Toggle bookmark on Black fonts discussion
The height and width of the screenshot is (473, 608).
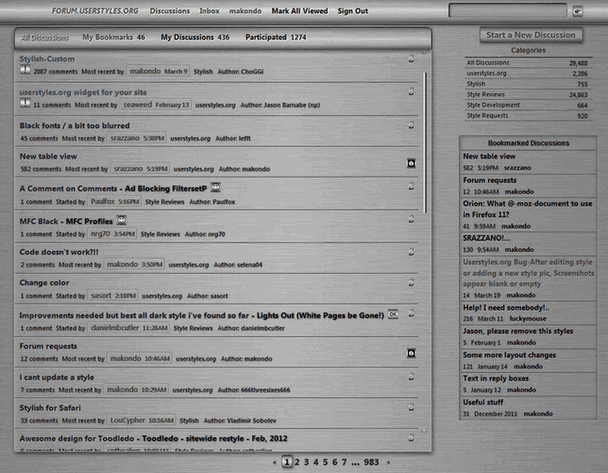(x=411, y=125)
